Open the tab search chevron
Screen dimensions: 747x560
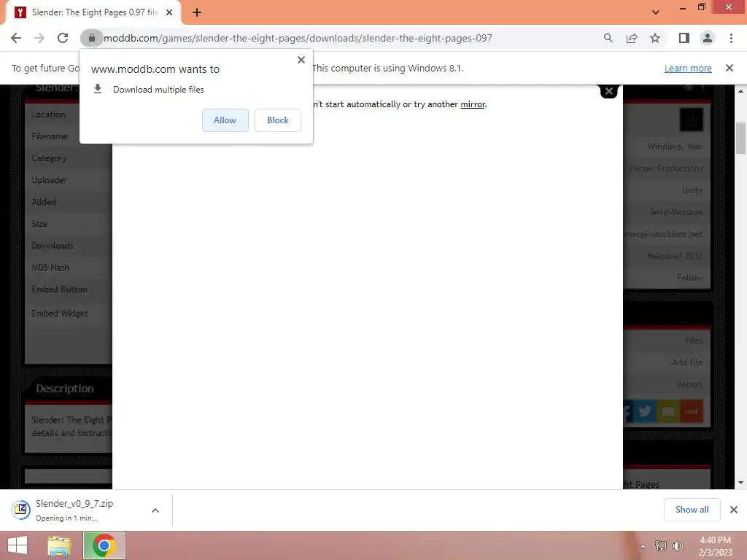pyautogui.click(x=656, y=12)
